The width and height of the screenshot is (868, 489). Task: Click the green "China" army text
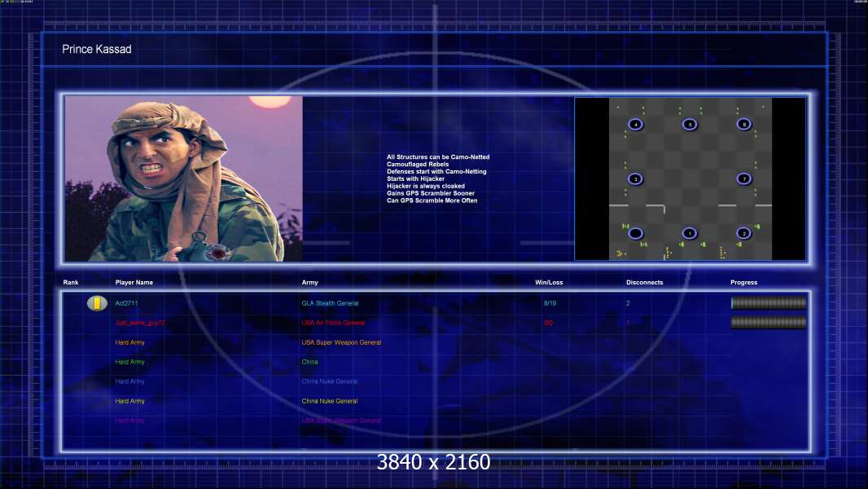(310, 362)
